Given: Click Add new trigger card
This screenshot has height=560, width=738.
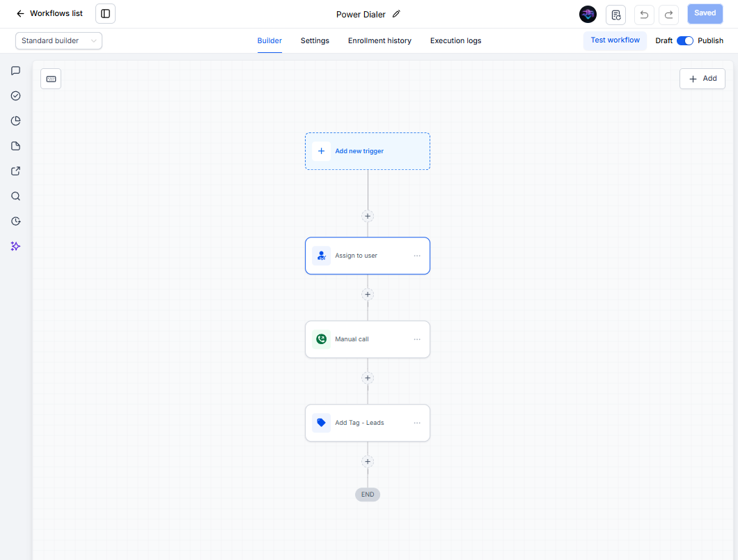Looking at the screenshot, I should [x=368, y=151].
